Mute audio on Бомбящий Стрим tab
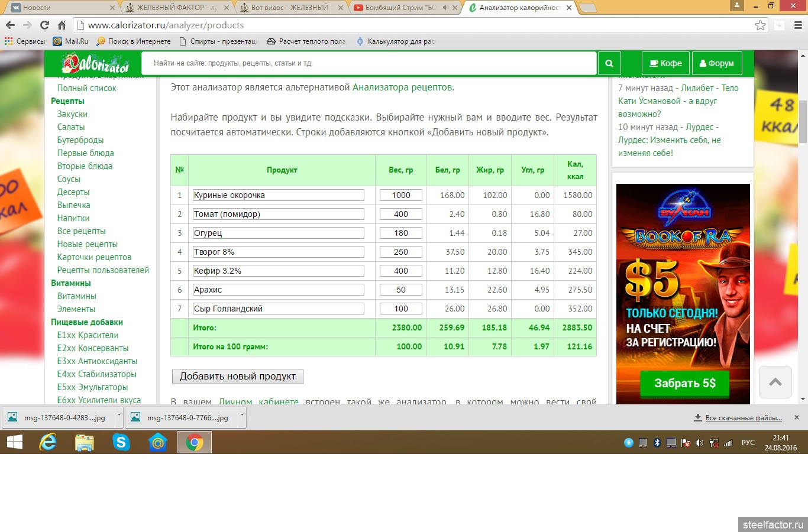 coord(446,8)
